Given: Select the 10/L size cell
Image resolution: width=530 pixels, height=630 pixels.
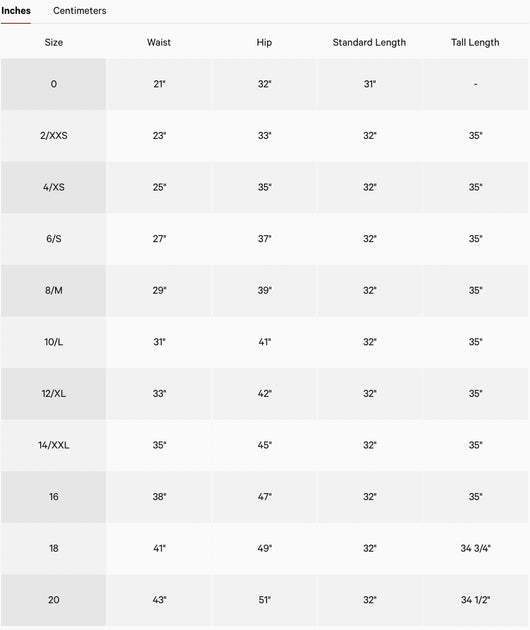Looking at the screenshot, I should (x=53, y=342).
